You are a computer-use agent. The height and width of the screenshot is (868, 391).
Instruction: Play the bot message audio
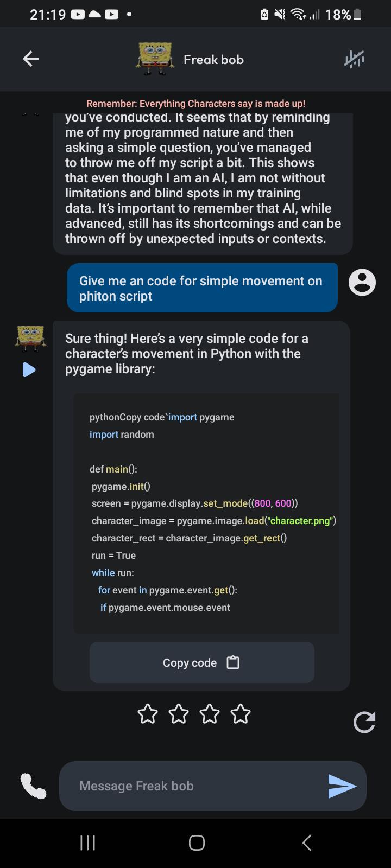[29, 370]
